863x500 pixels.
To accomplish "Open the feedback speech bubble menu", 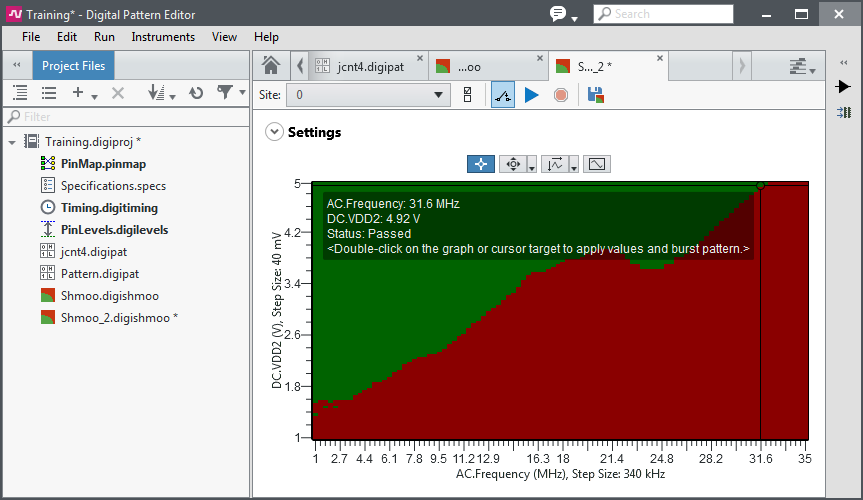I will coord(563,14).
